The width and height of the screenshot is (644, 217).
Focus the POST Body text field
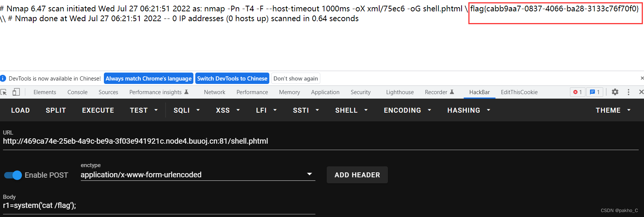coord(159,205)
